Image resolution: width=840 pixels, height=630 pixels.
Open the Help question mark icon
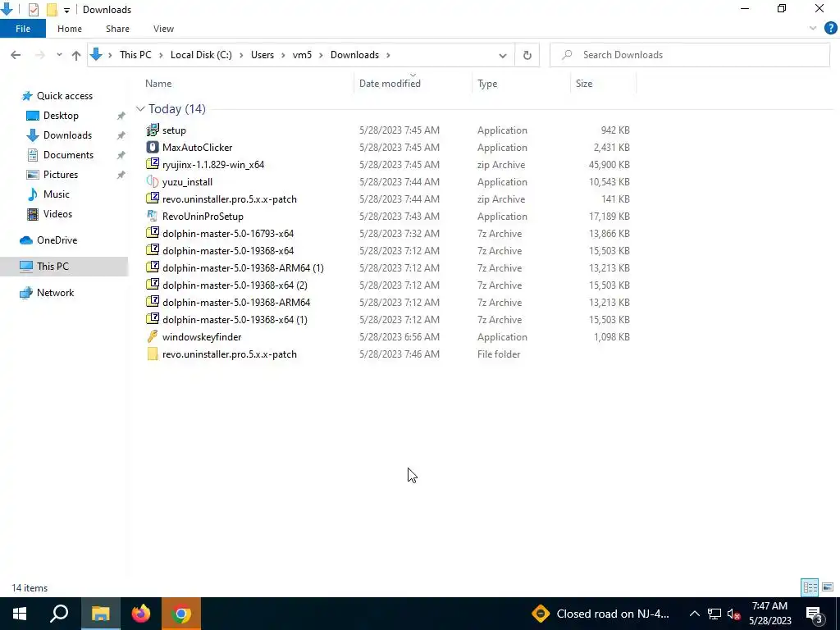(x=830, y=29)
